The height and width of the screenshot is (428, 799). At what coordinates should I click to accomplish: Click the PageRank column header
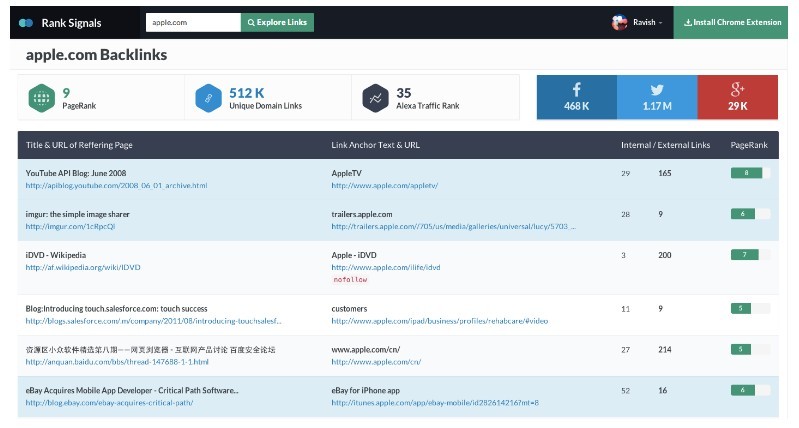749,145
